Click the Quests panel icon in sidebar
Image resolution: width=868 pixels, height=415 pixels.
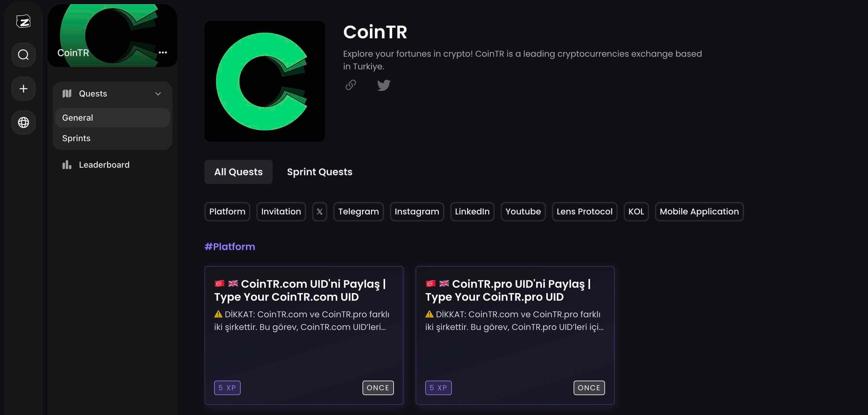pyautogui.click(x=66, y=93)
